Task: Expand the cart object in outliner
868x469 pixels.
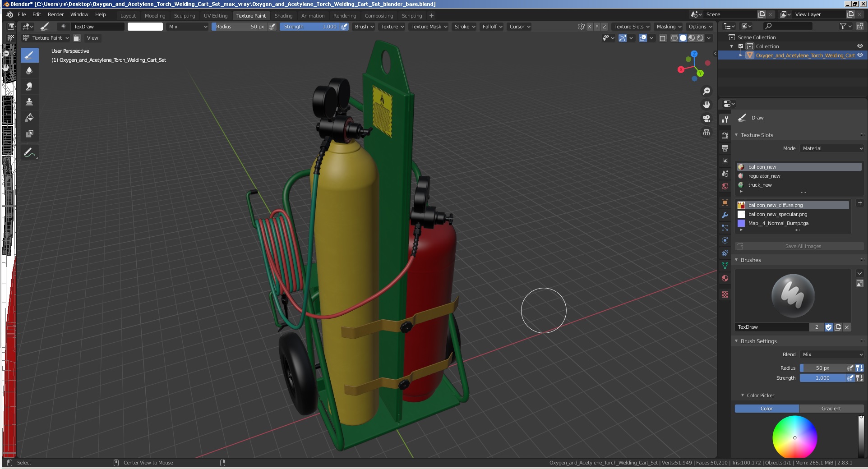Action: 741,55
